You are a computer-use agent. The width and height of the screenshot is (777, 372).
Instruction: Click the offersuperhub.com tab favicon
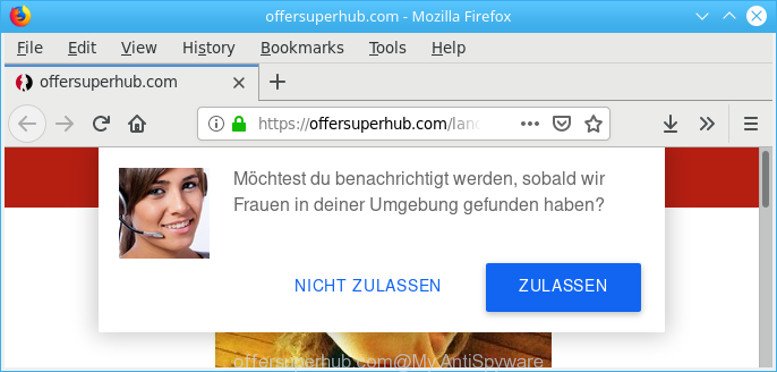[24, 82]
